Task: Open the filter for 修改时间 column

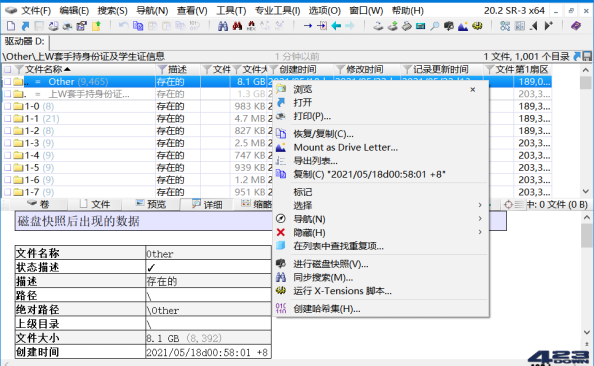Action: click(340, 69)
